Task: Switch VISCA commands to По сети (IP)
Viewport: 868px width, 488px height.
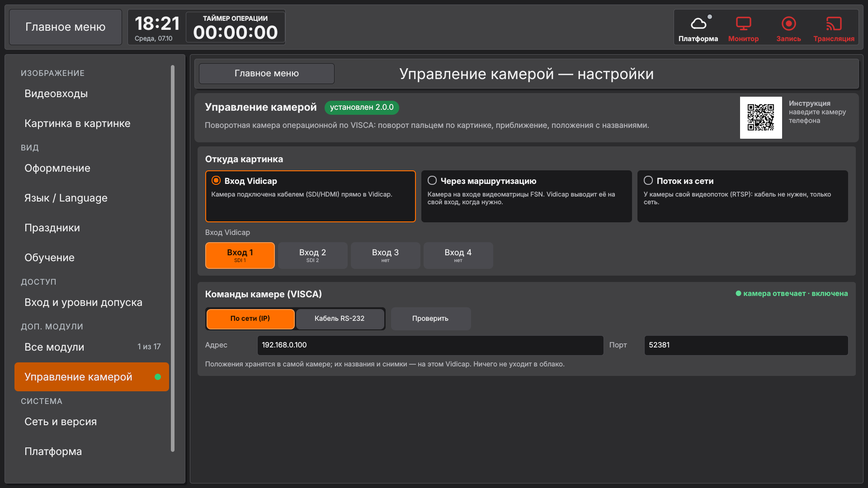Action: click(x=250, y=319)
